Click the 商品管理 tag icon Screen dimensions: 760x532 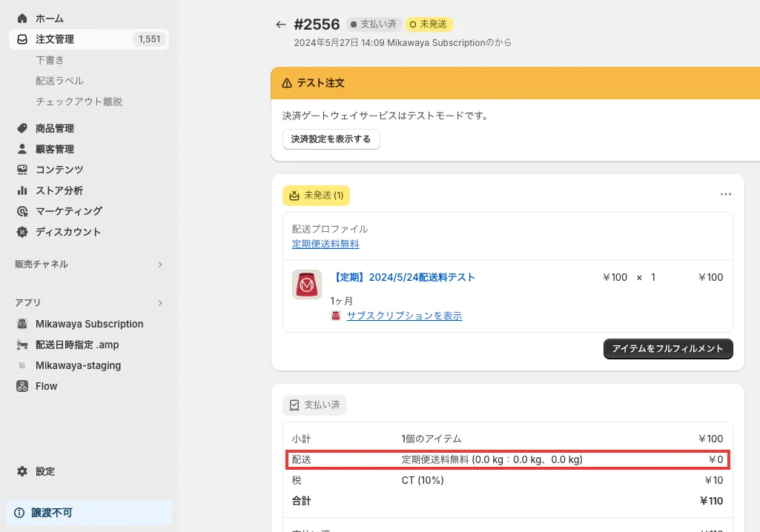[x=22, y=128]
